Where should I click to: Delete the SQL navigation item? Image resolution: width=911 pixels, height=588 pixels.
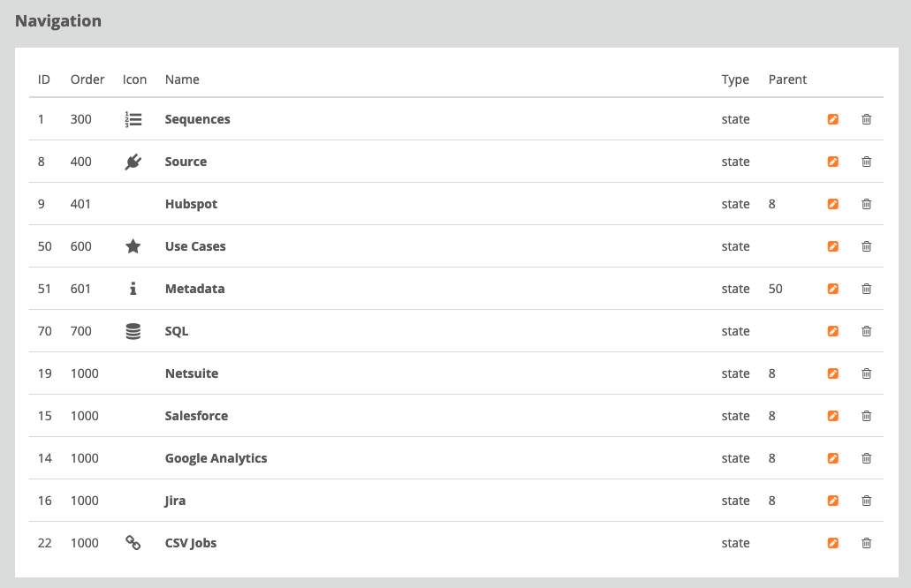866,331
